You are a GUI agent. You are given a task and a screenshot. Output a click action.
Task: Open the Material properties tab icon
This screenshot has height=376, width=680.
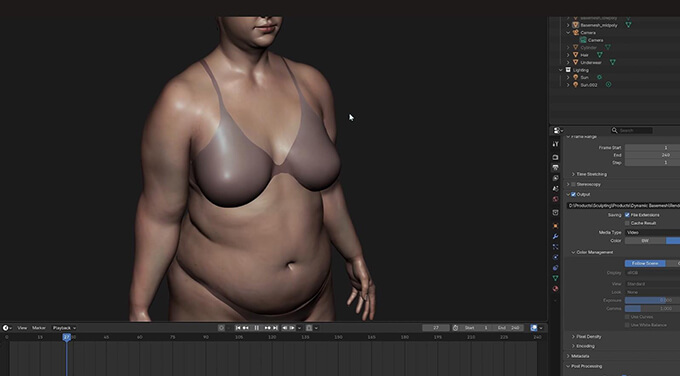click(556, 289)
